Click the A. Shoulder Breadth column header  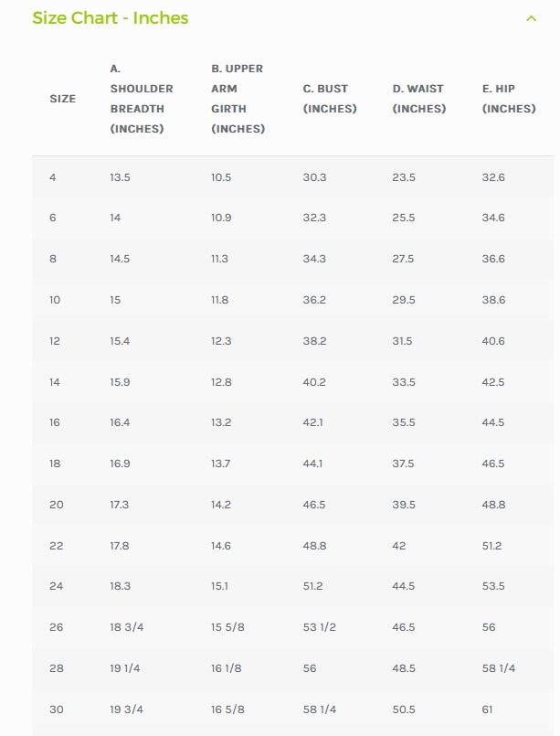142,99
